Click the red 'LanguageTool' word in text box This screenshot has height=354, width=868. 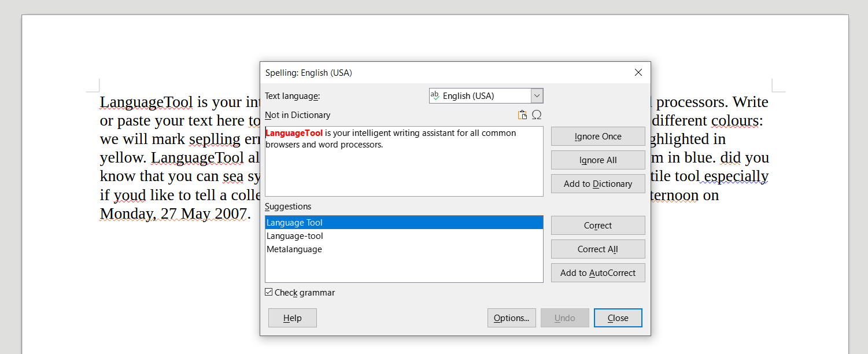pos(294,133)
